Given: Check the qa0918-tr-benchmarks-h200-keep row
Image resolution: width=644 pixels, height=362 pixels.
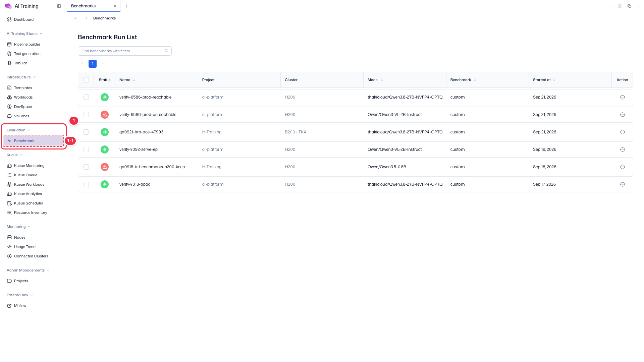Looking at the screenshot, I should [x=86, y=167].
